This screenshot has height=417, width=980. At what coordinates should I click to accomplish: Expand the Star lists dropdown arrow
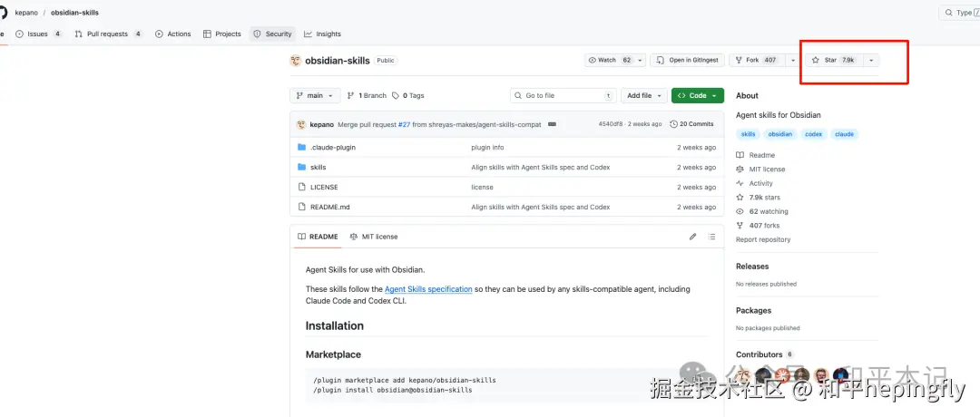click(871, 60)
